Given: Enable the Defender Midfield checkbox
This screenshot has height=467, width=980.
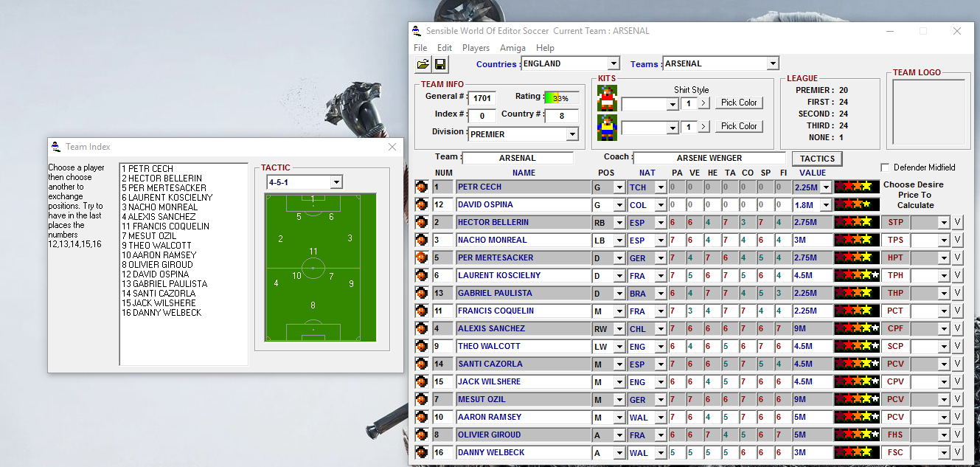Looking at the screenshot, I should click(x=886, y=167).
